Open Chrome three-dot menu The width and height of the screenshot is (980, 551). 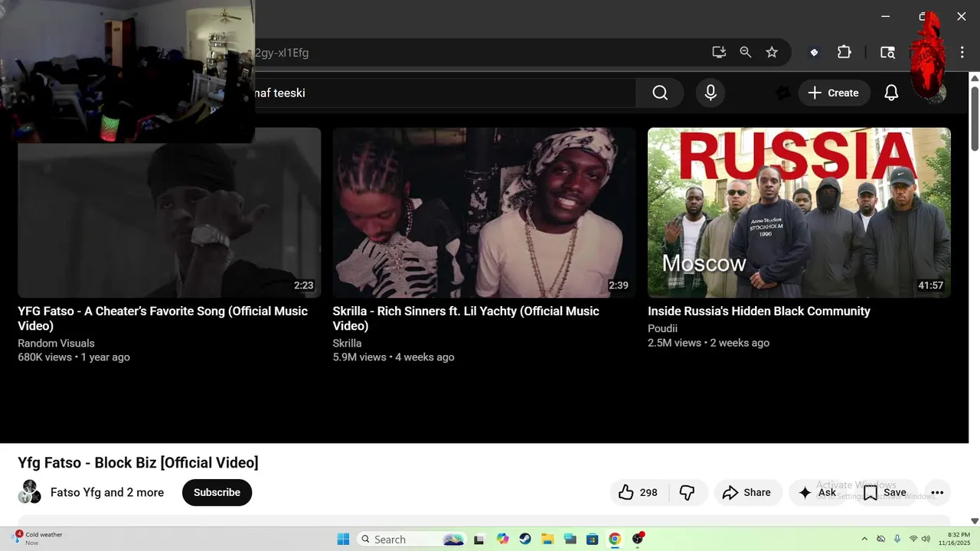click(x=962, y=52)
